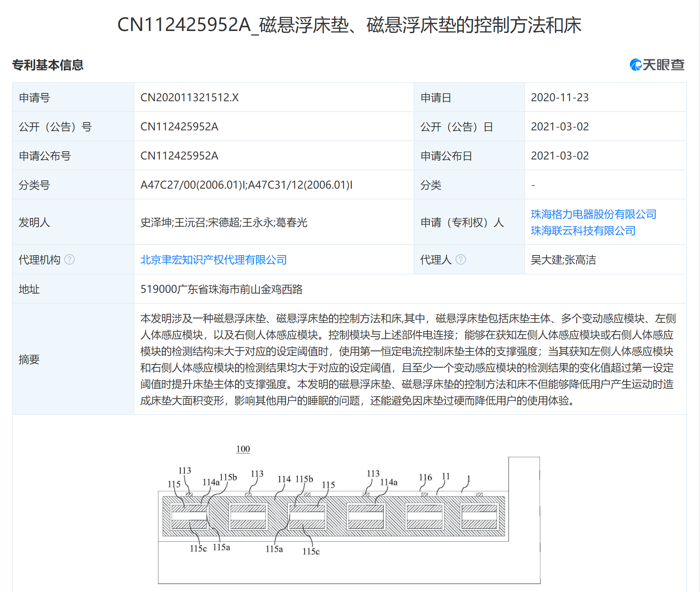Click the 申请公布号 row label
700x592 pixels.
[45, 156]
